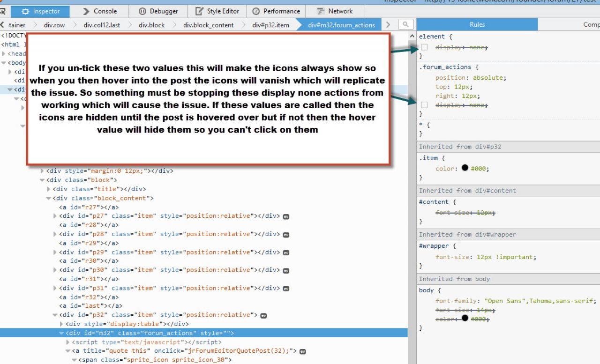Click the black color swatch in .item rule
The height and width of the screenshot is (364, 600).
[x=465, y=168]
